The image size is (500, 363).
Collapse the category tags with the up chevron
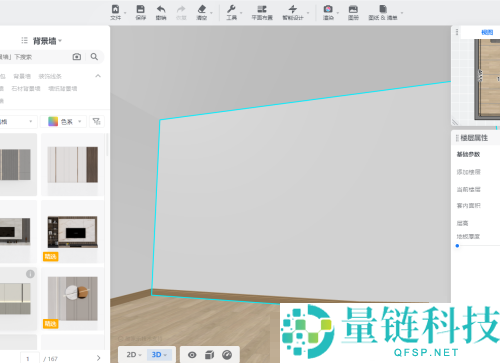(x=98, y=76)
